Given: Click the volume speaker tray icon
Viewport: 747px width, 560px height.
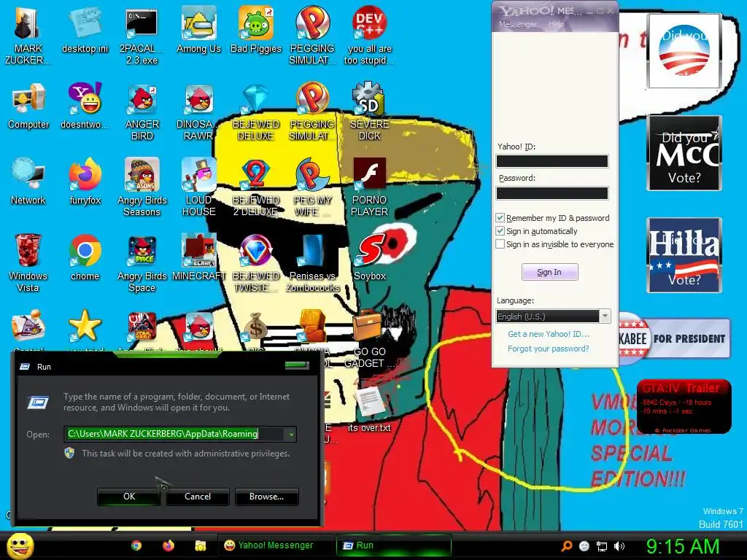Looking at the screenshot, I should [x=619, y=546].
